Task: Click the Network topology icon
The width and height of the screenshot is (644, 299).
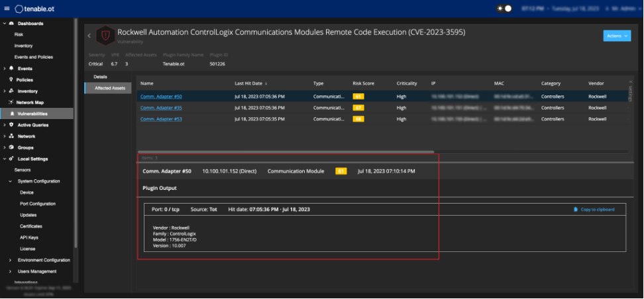Action: pyautogui.click(x=11, y=136)
